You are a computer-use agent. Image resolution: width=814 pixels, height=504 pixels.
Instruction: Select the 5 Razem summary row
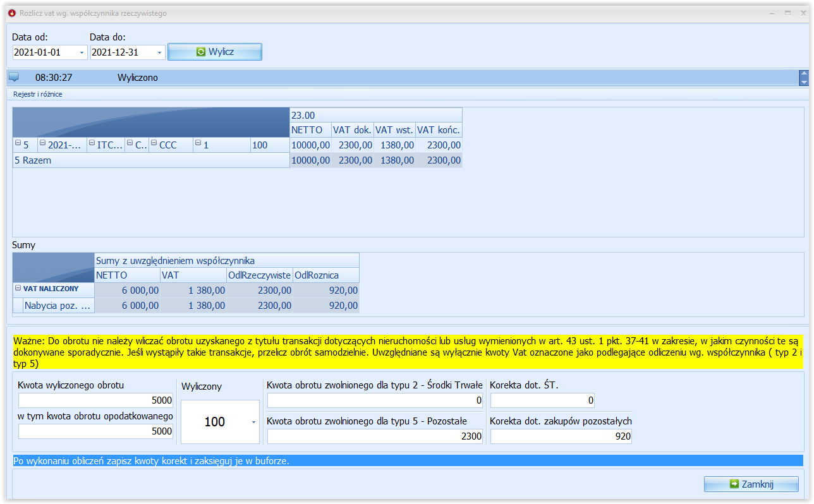tap(151, 160)
